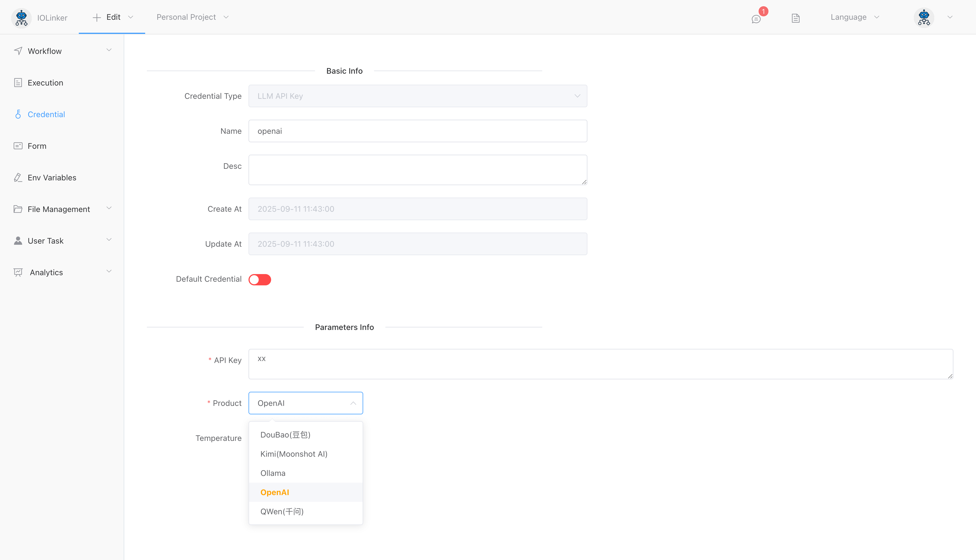This screenshot has width=976, height=560.
Task: Click the IOLinker robot logo icon
Action: click(x=21, y=18)
